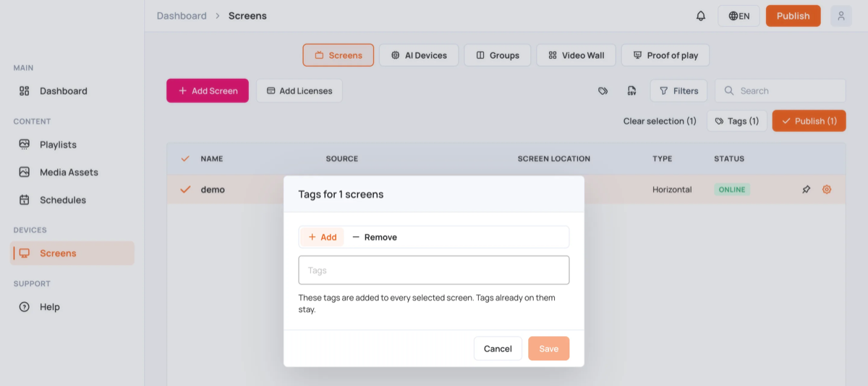Click Clear selection (1)
This screenshot has width=868, height=386.
click(x=660, y=121)
